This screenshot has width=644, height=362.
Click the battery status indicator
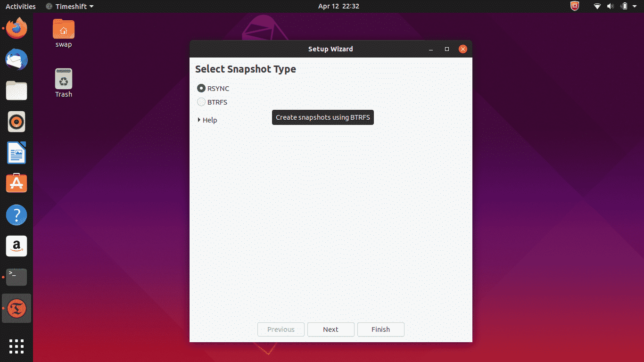[x=624, y=7]
